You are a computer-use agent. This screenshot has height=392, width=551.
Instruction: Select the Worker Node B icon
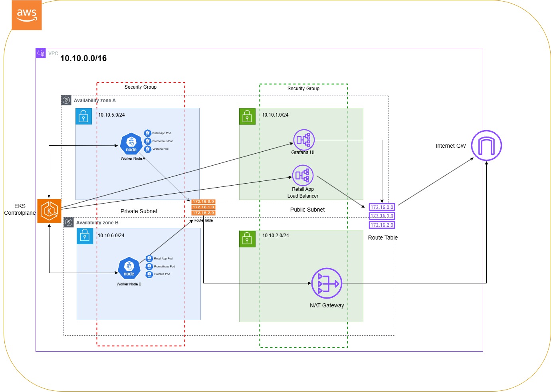tap(129, 268)
